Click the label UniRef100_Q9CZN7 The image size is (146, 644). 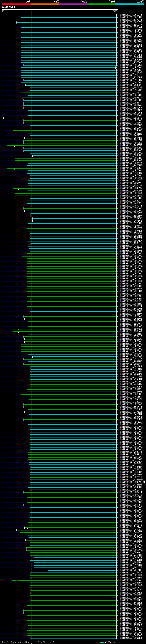click(x=131, y=286)
